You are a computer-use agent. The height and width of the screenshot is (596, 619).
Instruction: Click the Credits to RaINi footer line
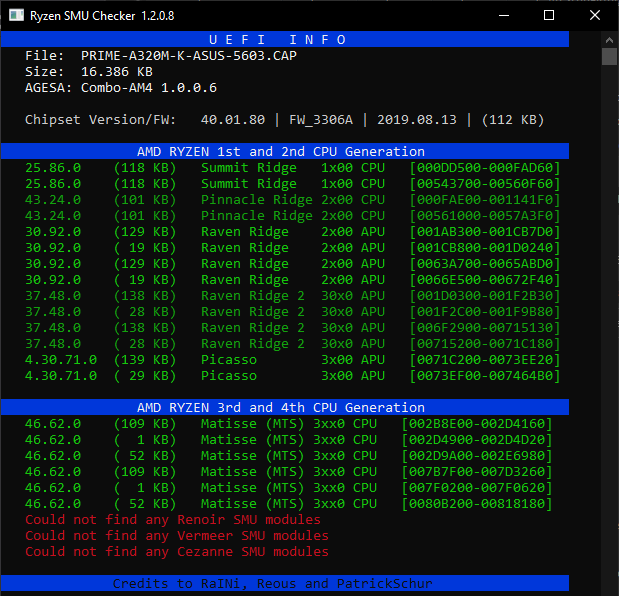pyautogui.click(x=285, y=583)
